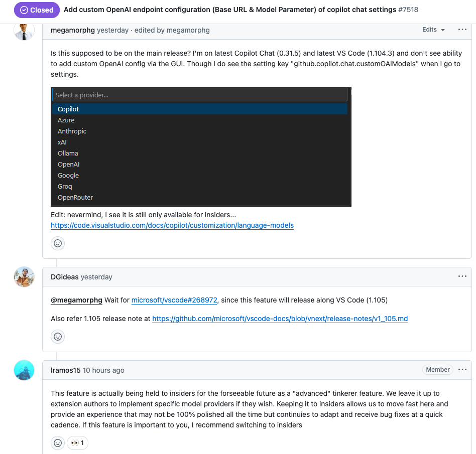
Task: Click the Member badge on lramos15's comment
Action: tap(437, 369)
